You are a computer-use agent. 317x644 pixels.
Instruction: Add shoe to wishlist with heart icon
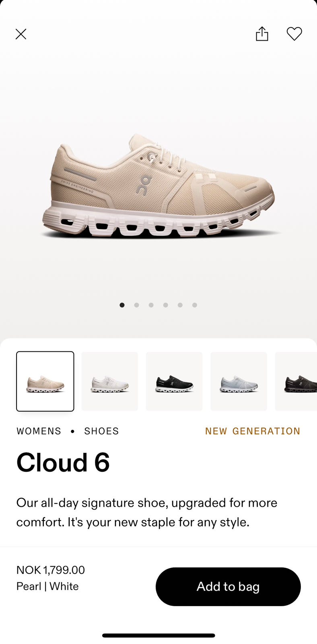pos(294,34)
